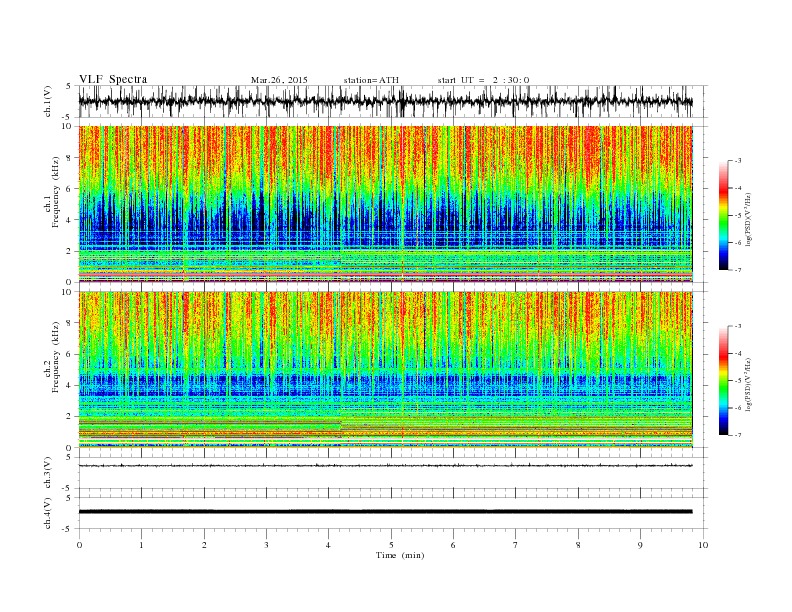This screenshot has height=612, width=792.
Task: Click the time axis tick labeled "8"
Action: click(x=578, y=545)
